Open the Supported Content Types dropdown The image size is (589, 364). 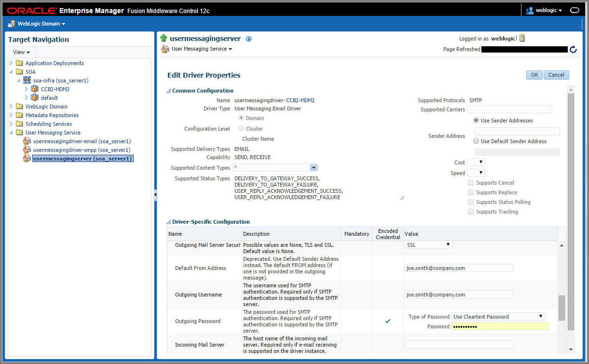[x=314, y=168]
